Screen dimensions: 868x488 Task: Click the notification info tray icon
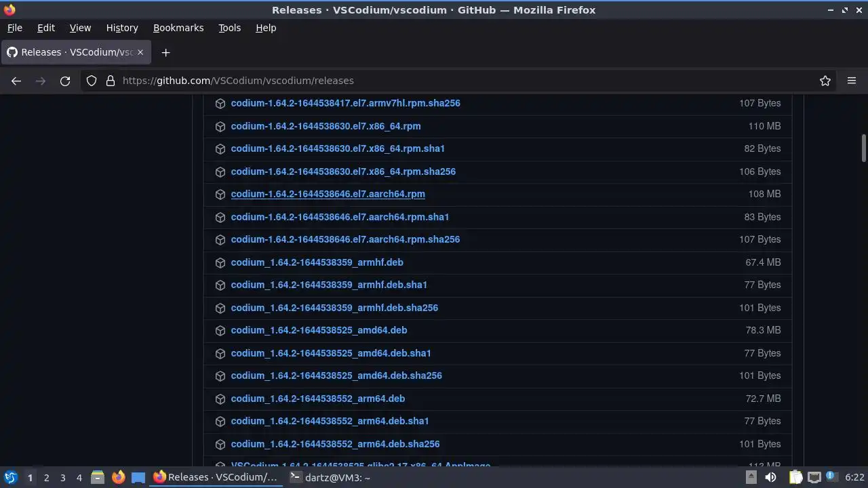pos(831,478)
